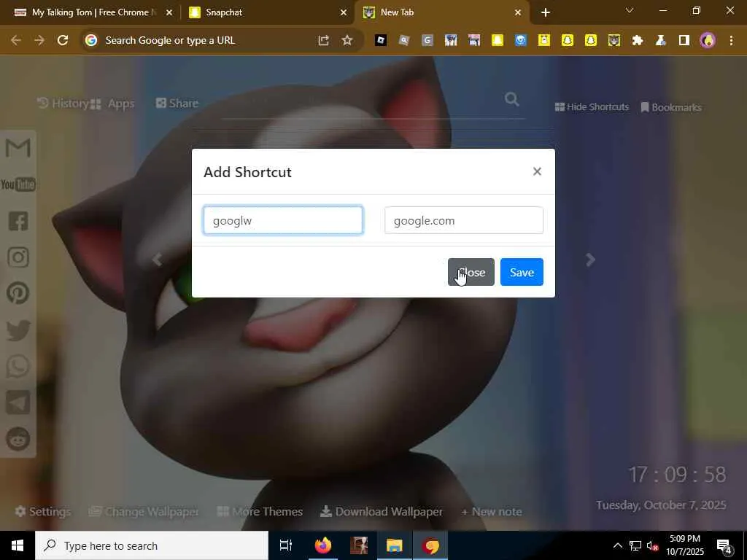Open Telegram shortcut in sidebar

pyautogui.click(x=18, y=402)
